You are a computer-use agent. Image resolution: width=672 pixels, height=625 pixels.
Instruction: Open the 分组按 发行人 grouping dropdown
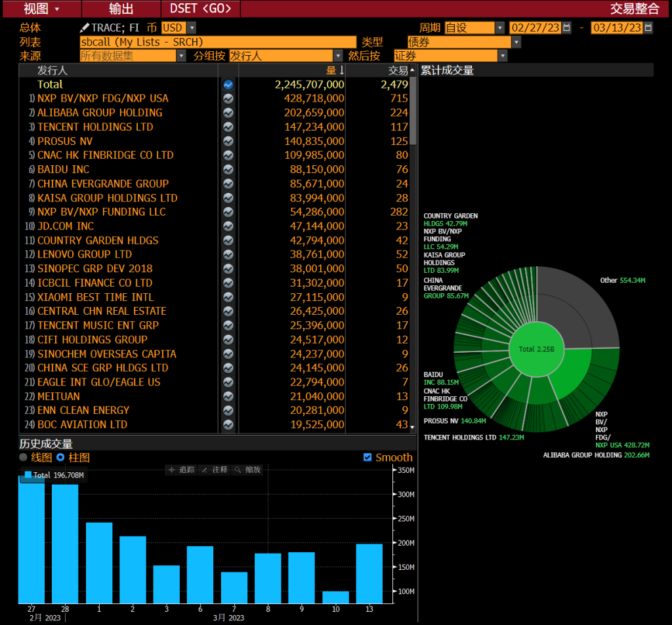coord(338,56)
